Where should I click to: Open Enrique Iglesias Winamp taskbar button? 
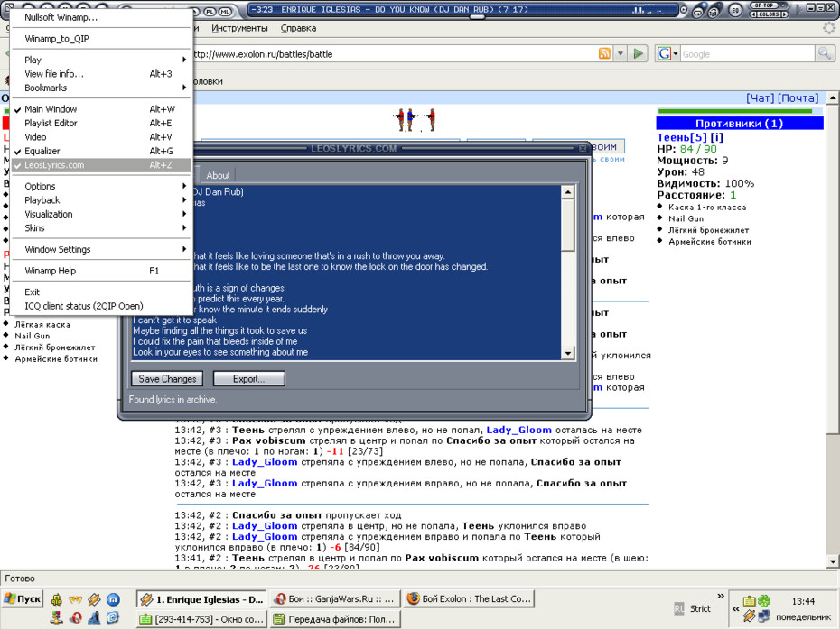coord(201,599)
